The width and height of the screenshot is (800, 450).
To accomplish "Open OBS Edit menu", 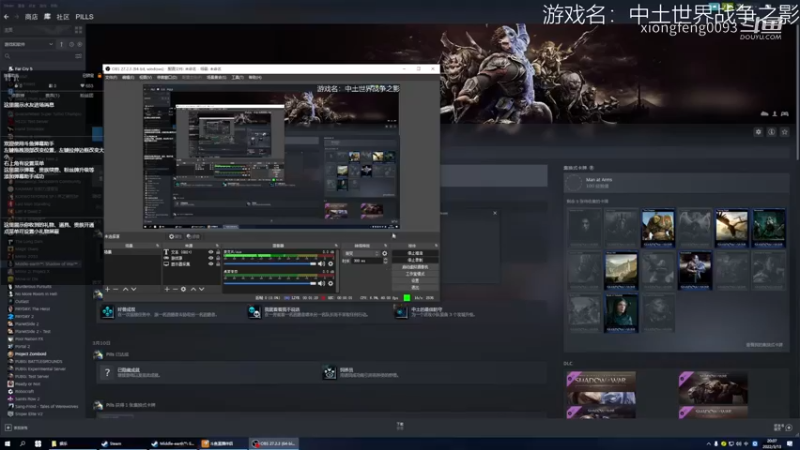I will (128, 78).
